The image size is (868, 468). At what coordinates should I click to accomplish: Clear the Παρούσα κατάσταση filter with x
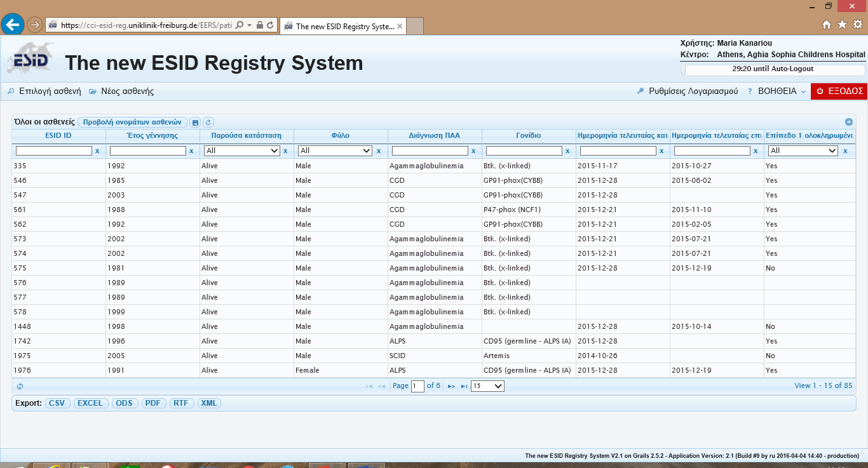pyautogui.click(x=285, y=151)
